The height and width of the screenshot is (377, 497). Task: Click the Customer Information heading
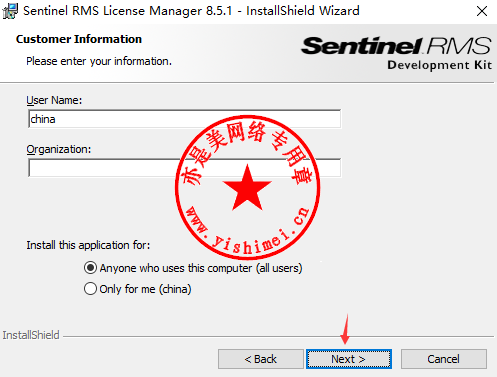79,39
